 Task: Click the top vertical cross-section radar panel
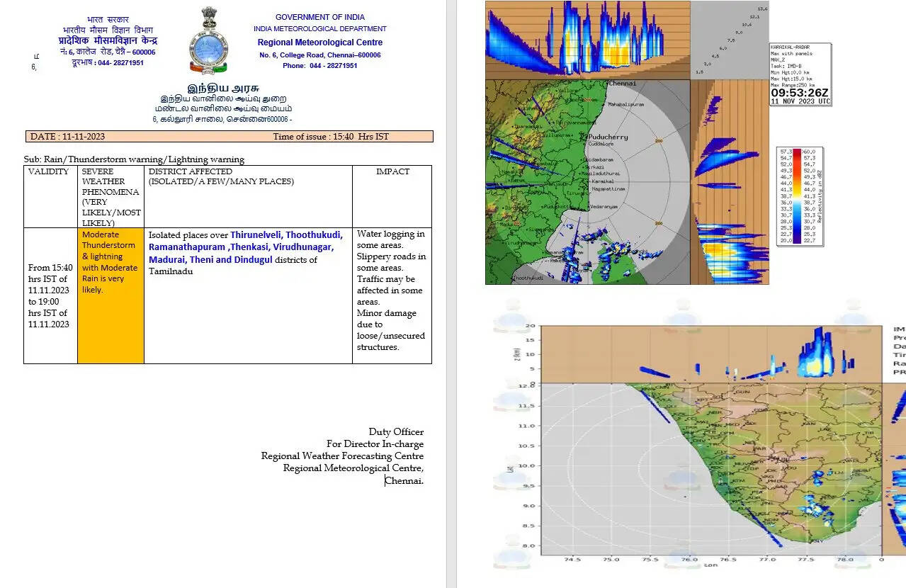pyautogui.click(x=587, y=40)
